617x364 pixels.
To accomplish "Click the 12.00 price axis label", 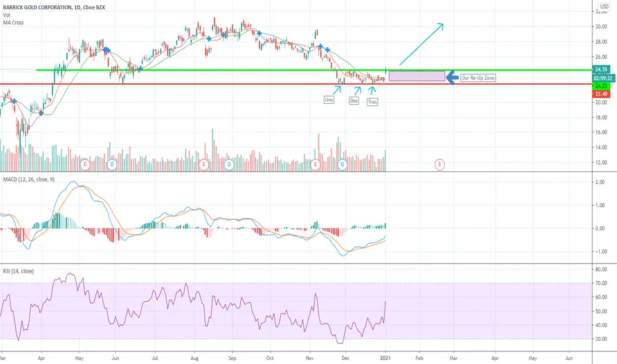I will tap(601, 163).
